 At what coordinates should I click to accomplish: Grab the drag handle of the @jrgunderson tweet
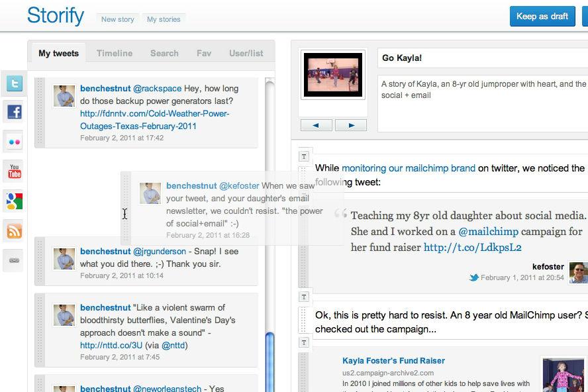point(40,261)
